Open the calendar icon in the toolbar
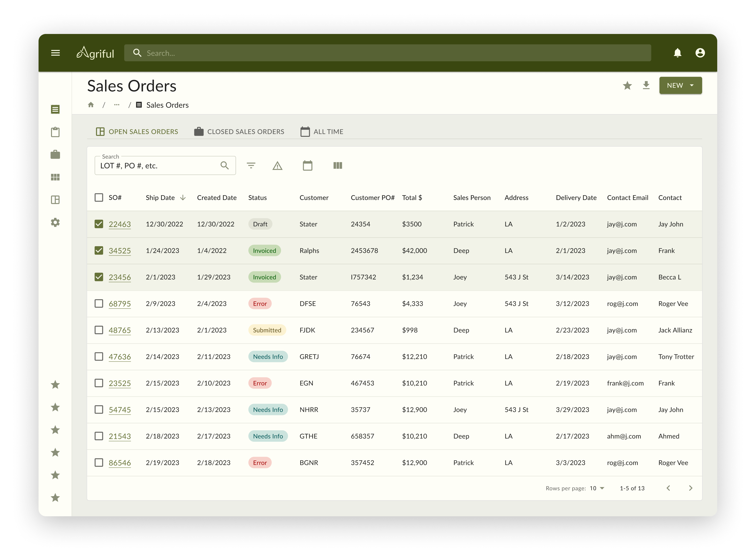Viewport: 756px width, 550px height. [x=308, y=165]
